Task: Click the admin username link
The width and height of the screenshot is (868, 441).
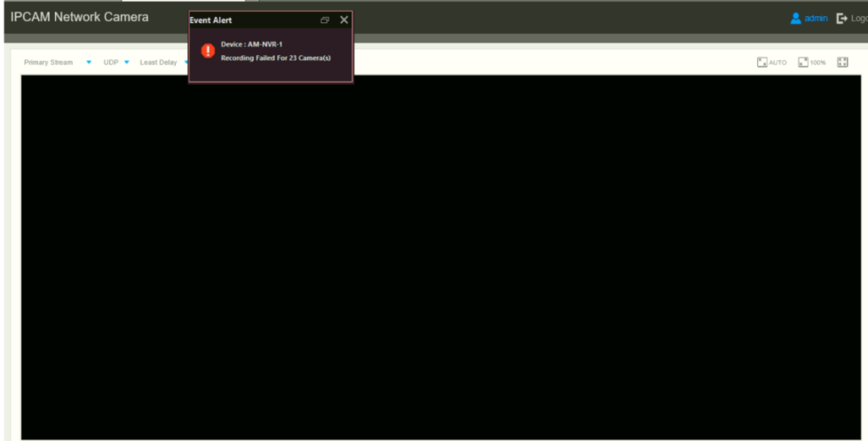Action: [816, 19]
